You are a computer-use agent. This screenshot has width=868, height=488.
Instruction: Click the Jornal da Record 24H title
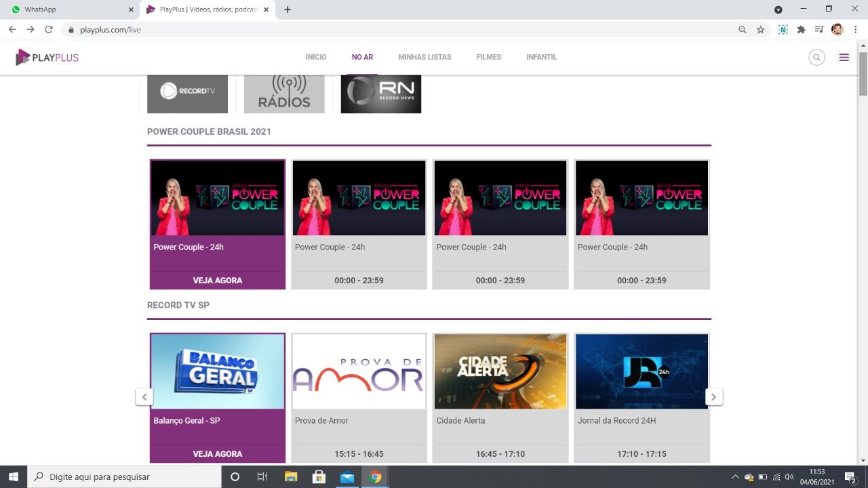coord(616,420)
